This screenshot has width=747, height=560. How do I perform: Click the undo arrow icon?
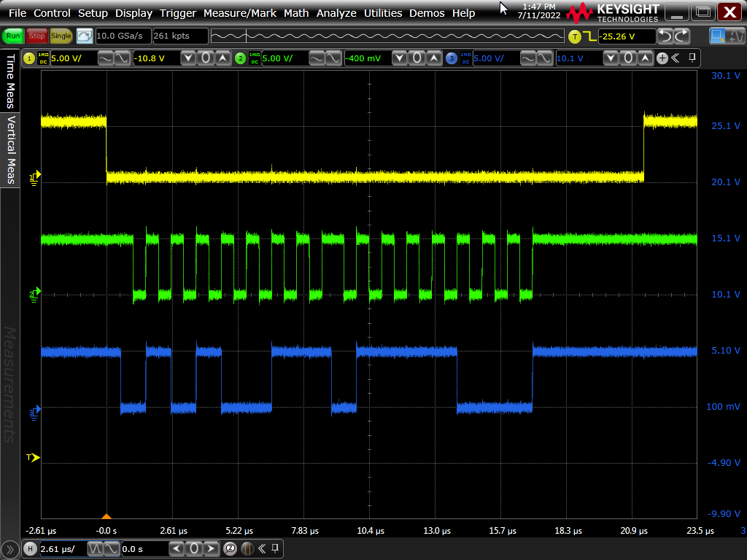coord(665,36)
